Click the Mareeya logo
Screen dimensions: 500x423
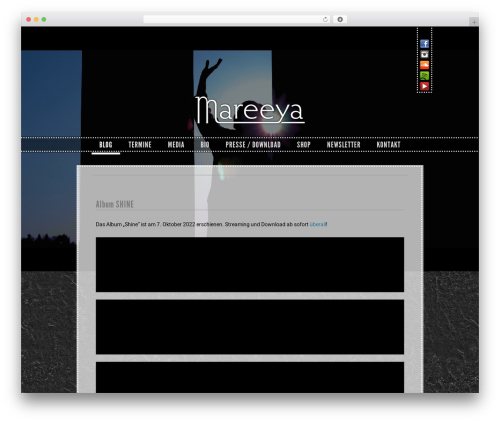click(x=250, y=110)
